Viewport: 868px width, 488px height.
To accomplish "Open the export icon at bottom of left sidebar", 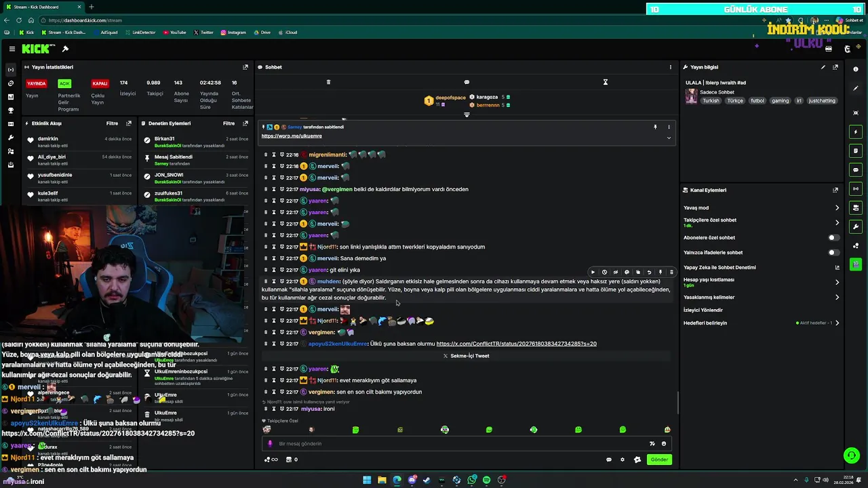I will tap(10, 165).
